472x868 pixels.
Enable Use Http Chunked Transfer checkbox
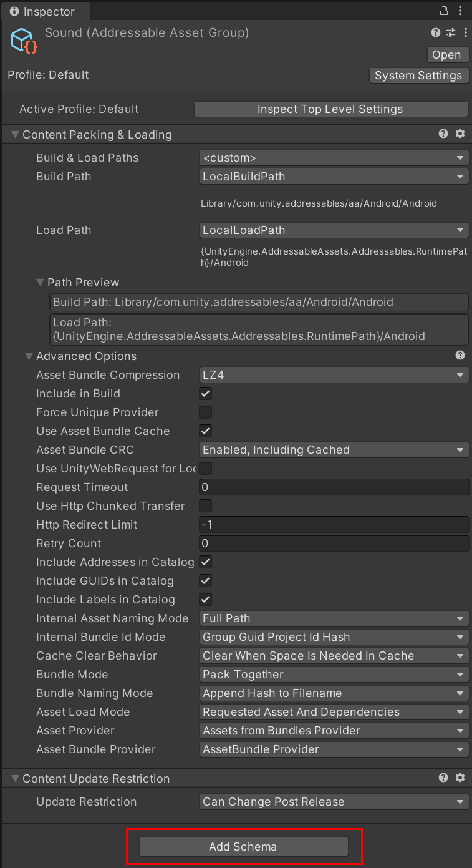(x=205, y=506)
